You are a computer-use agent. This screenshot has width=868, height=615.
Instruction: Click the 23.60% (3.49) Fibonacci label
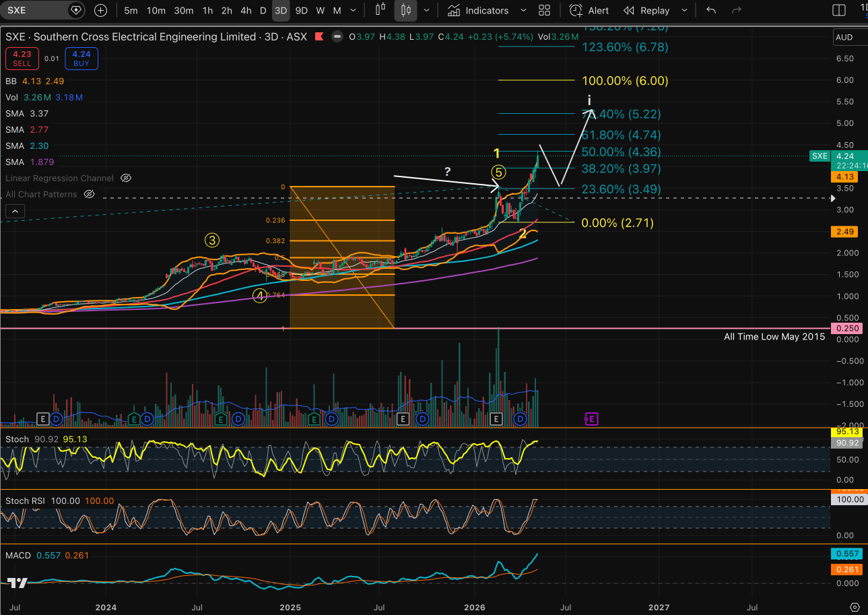point(622,189)
